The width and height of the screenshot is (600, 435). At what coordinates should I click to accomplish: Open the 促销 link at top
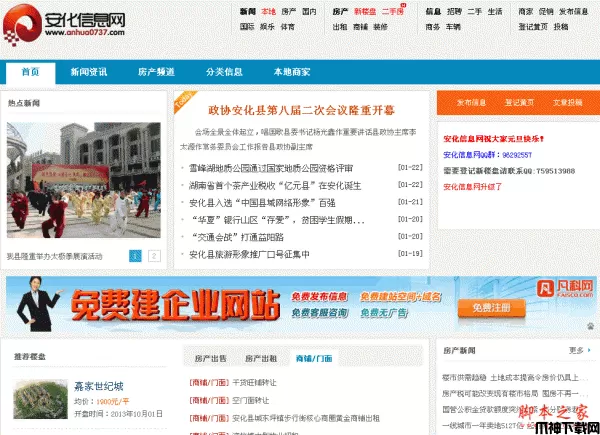point(546,12)
